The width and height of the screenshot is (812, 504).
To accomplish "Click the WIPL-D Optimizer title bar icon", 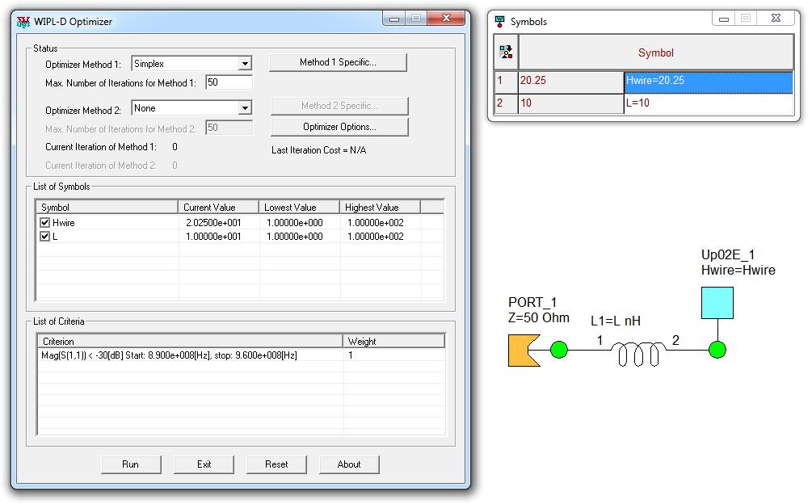I will pos(23,22).
